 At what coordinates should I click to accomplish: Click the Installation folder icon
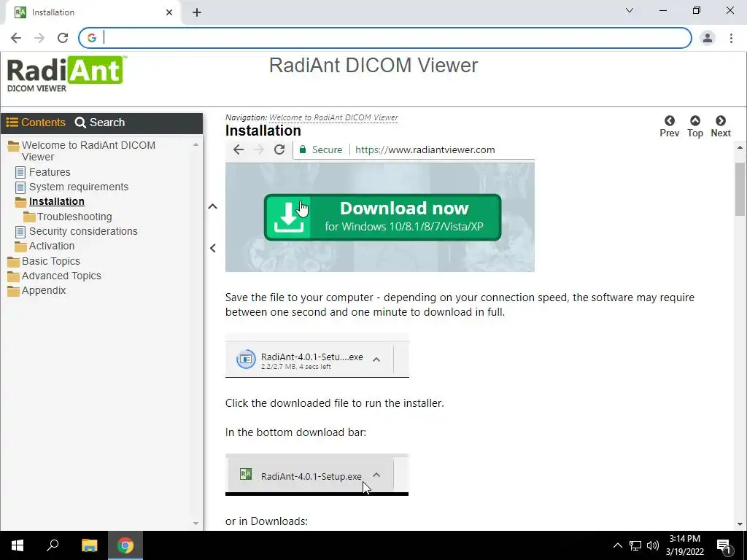pos(20,202)
